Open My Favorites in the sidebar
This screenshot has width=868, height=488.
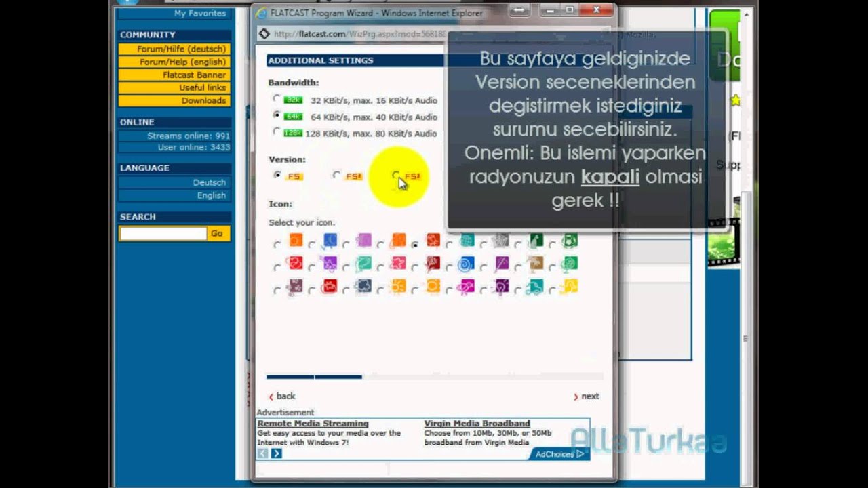click(200, 13)
